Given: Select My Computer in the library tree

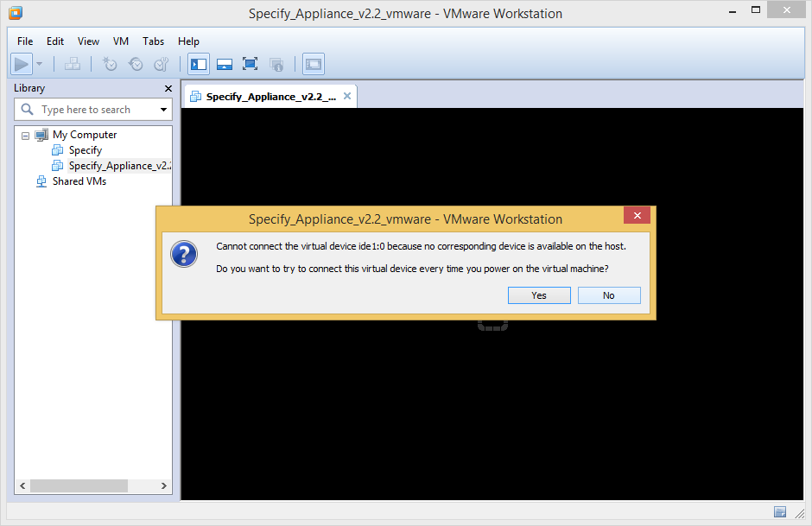Looking at the screenshot, I should [x=85, y=135].
